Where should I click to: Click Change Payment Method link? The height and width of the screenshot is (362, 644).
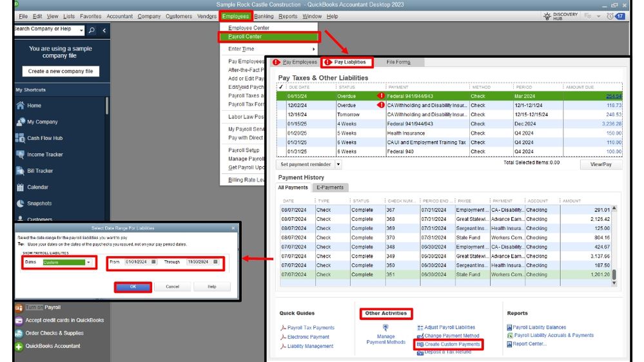coord(452,336)
